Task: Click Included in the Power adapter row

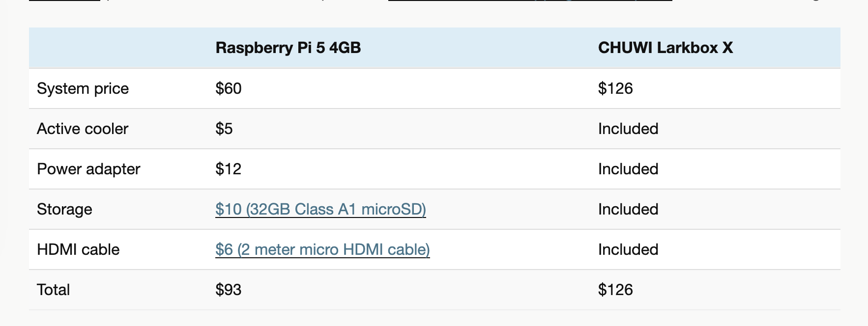Action: [x=628, y=169]
